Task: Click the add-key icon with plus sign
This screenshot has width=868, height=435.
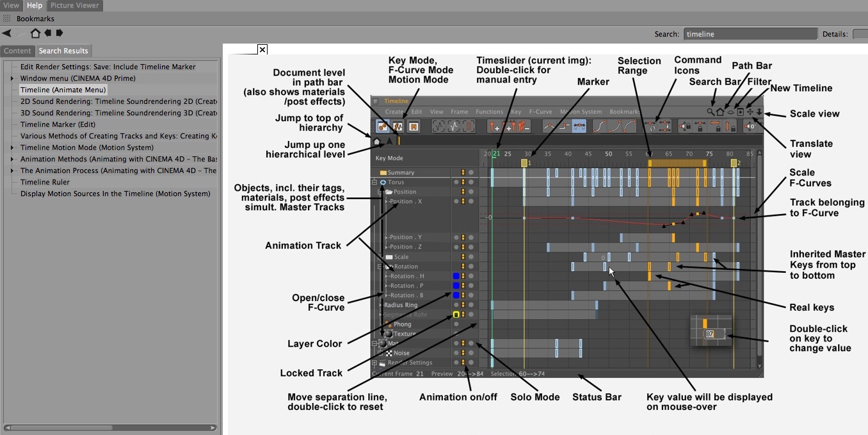Action: [495, 126]
